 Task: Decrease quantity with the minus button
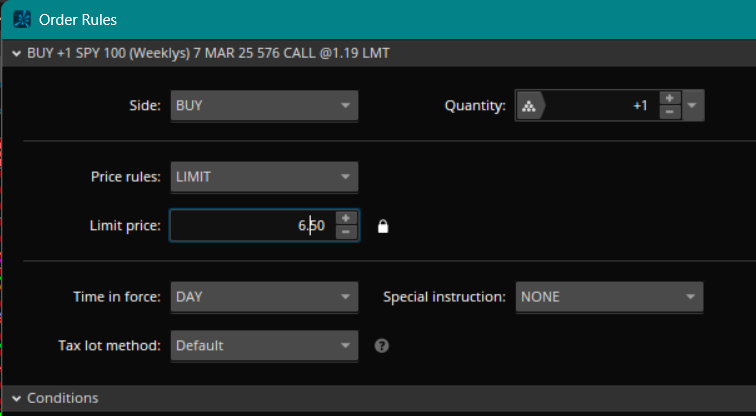(669, 112)
